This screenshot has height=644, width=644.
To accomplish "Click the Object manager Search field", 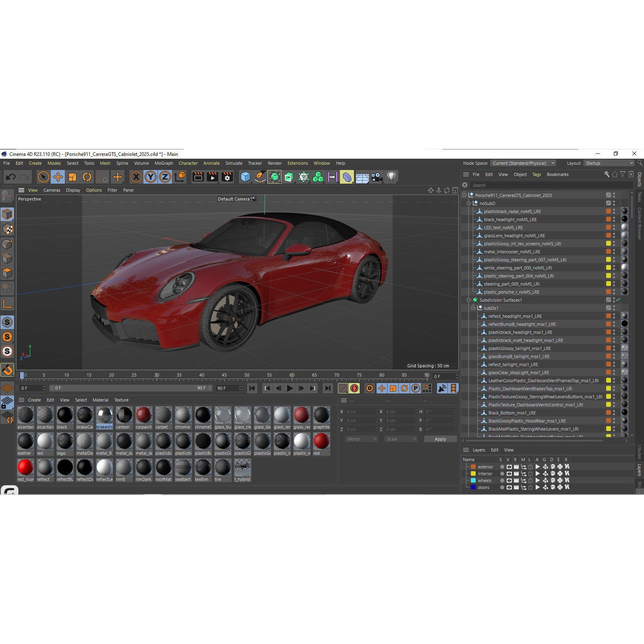I will (x=551, y=185).
